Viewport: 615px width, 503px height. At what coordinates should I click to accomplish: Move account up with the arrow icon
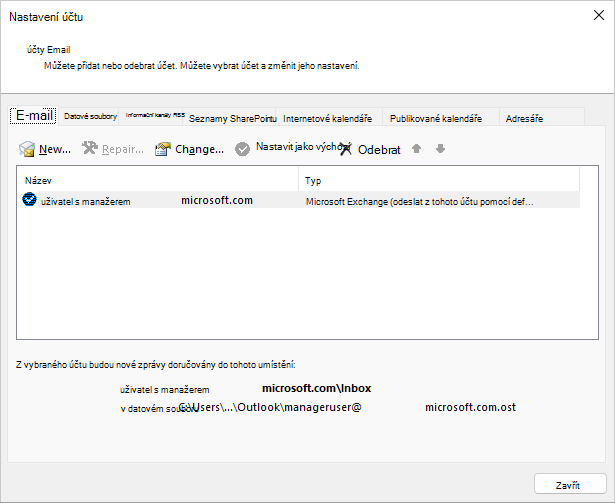[417, 149]
